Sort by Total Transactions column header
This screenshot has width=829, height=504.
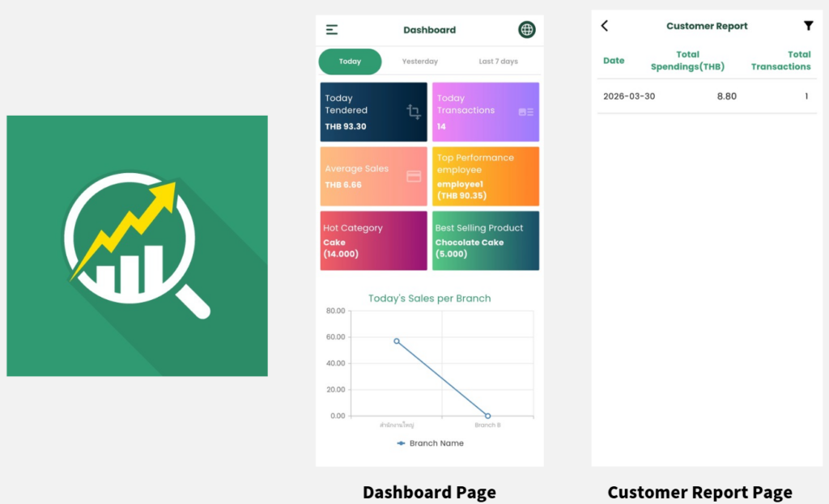pos(780,61)
